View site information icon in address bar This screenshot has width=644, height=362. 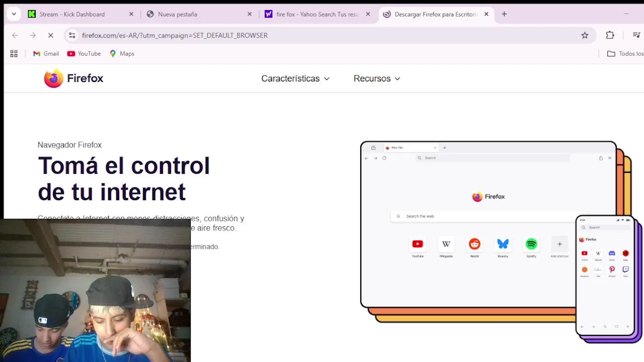tap(72, 35)
